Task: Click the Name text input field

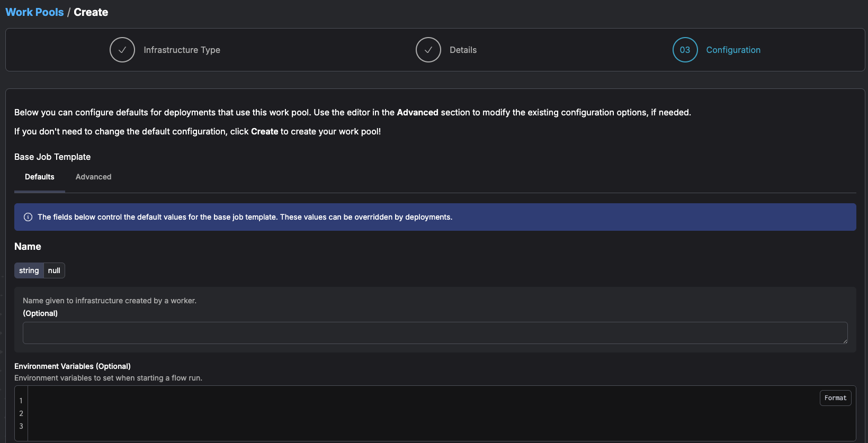Action: coord(435,333)
